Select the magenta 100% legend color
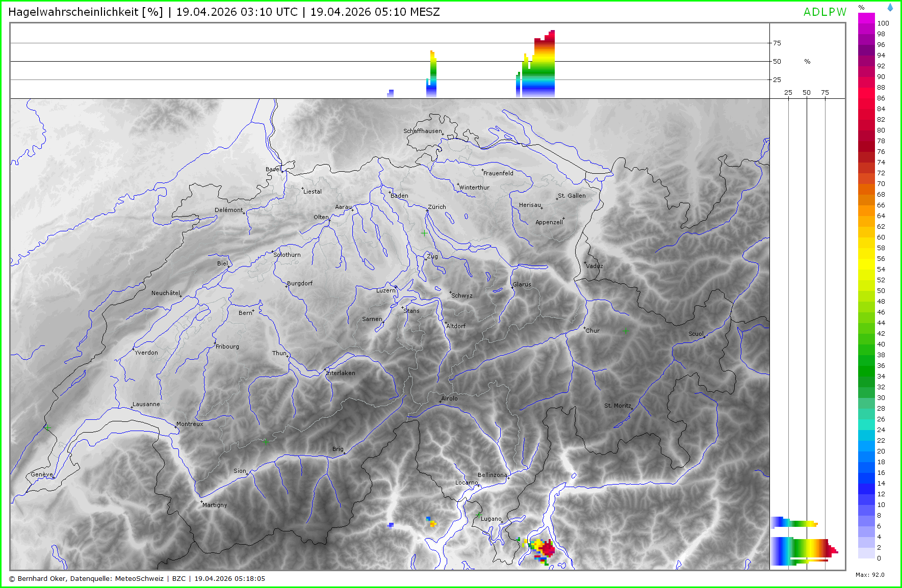 tap(866, 18)
